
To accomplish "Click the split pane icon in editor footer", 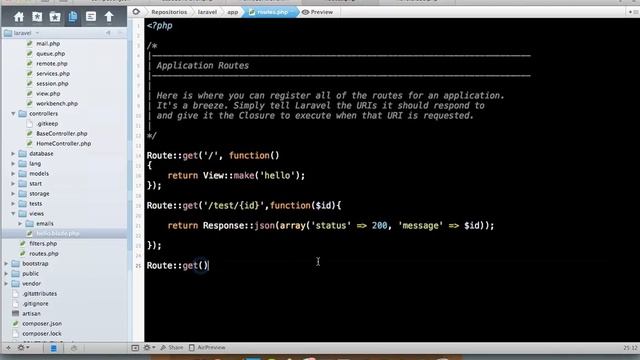I will [135, 348].
